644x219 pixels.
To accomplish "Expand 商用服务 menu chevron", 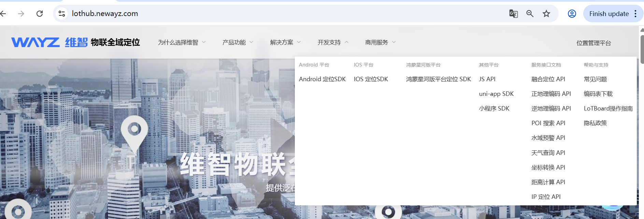I will point(393,42).
